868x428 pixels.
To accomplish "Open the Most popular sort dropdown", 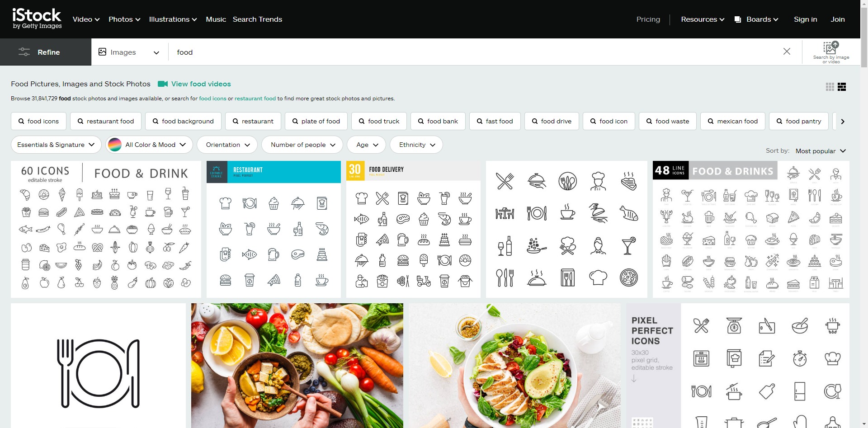I will pos(820,151).
